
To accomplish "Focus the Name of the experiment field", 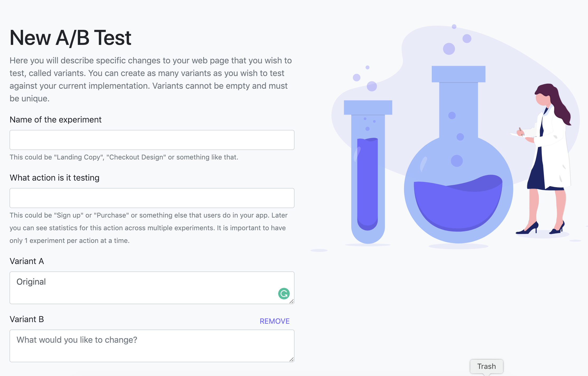I will click(152, 140).
